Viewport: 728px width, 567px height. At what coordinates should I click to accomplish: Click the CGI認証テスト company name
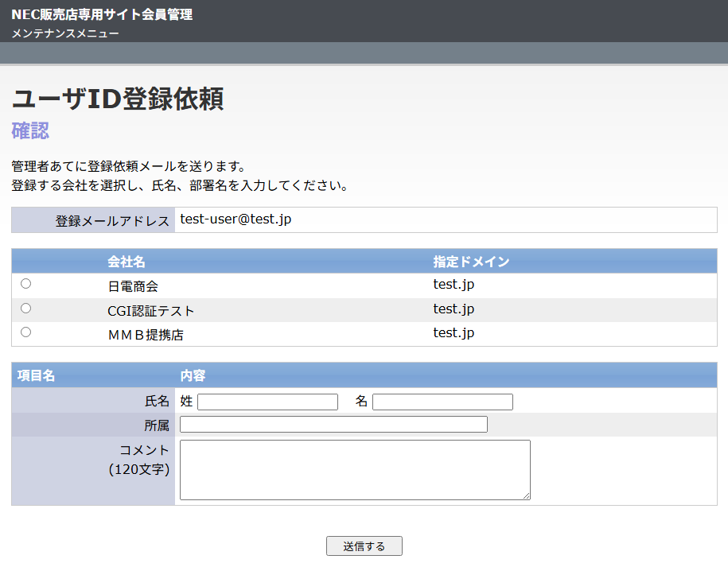tap(150, 311)
